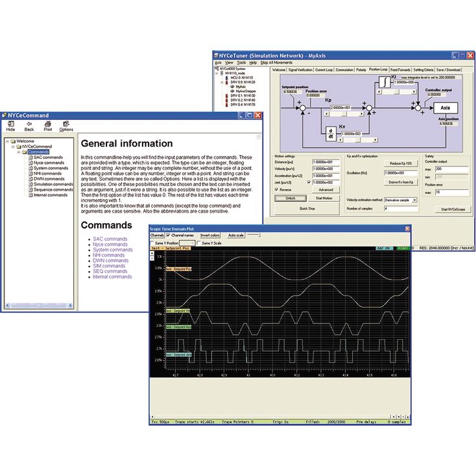The width and height of the screenshot is (476, 476).
Task: Follow the SEQ commands hyperlink
Action: (110, 271)
